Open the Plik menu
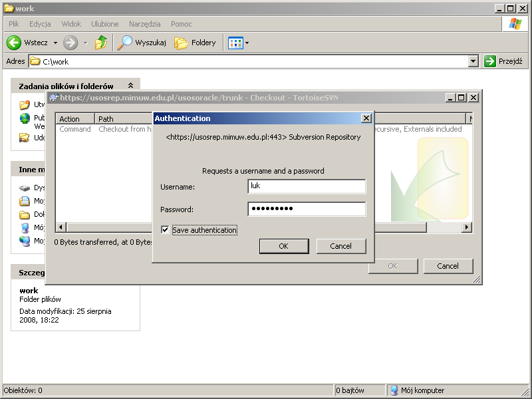The height and width of the screenshot is (399, 532). [14, 24]
